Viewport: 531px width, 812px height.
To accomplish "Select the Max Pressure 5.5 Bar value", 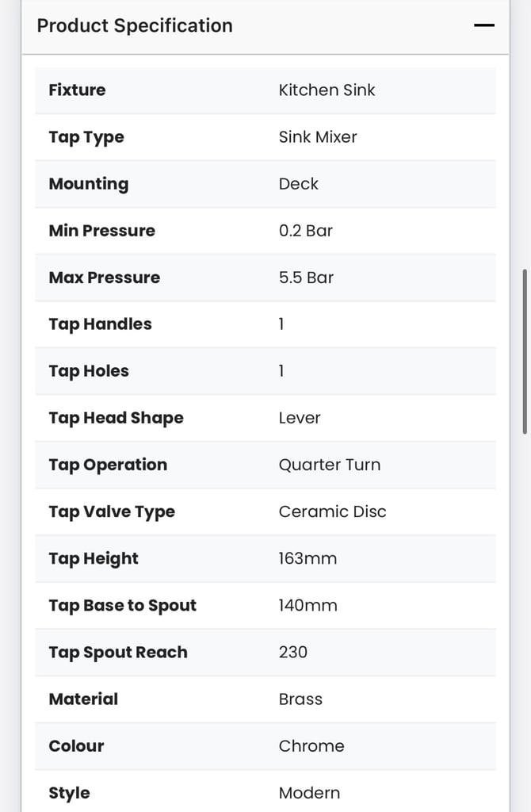I will click(306, 278).
